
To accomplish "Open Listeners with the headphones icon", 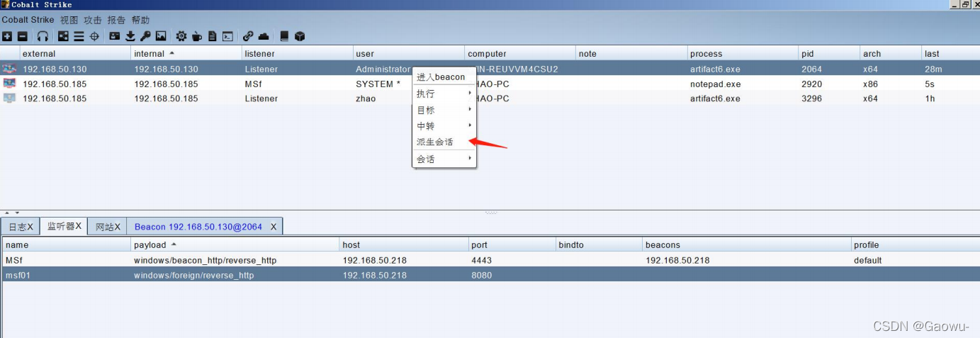I will coord(43,36).
